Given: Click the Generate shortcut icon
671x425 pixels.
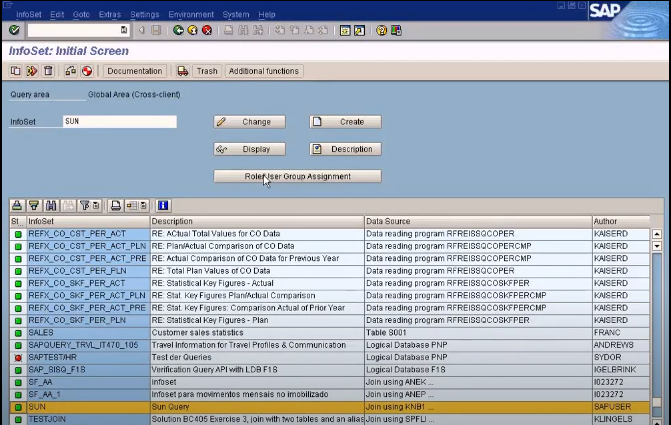Looking at the screenshot, I should 359,30.
